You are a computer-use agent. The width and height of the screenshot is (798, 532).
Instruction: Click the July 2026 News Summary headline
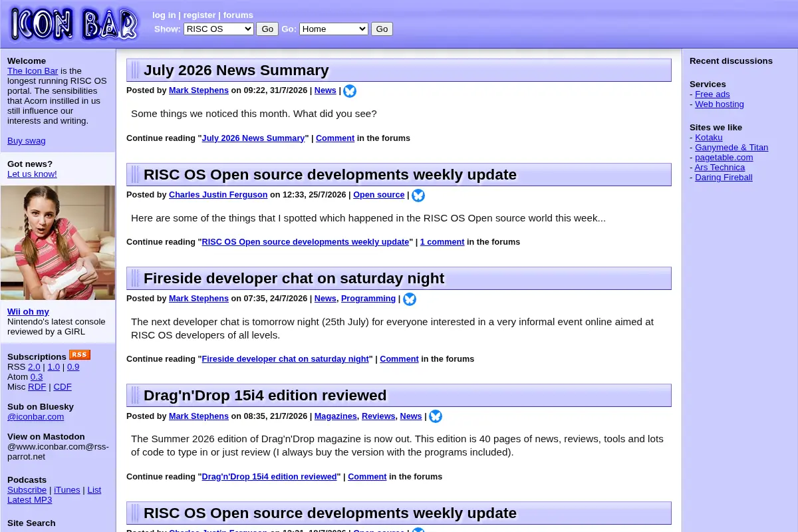coord(236,70)
